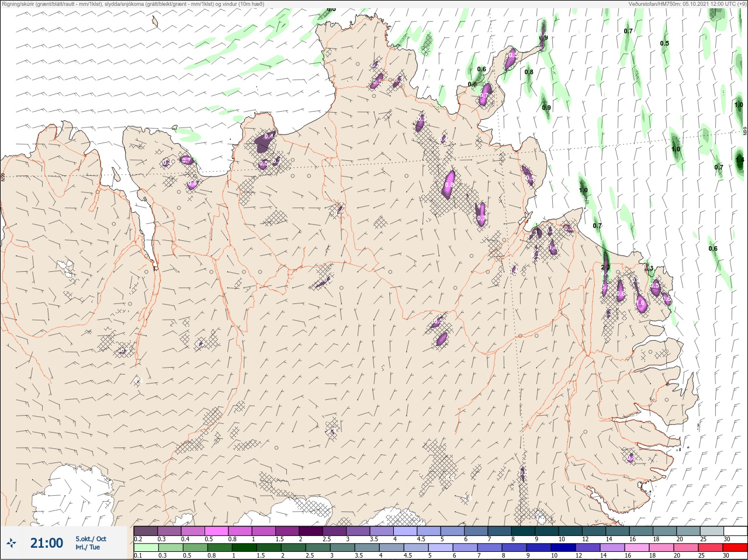Select the 'Þri./ Tue' weekday text
Screen dimensions: 748x560
[x=88, y=548]
